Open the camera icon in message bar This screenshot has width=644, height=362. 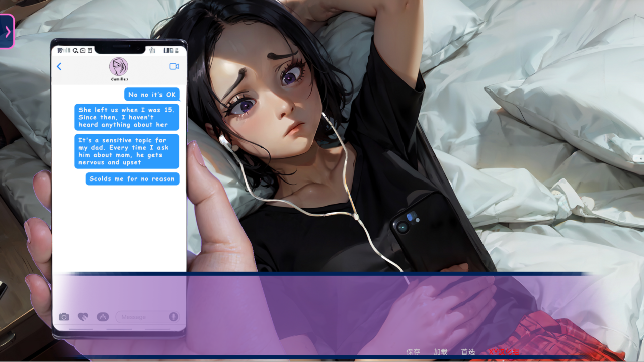tap(64, 317)
